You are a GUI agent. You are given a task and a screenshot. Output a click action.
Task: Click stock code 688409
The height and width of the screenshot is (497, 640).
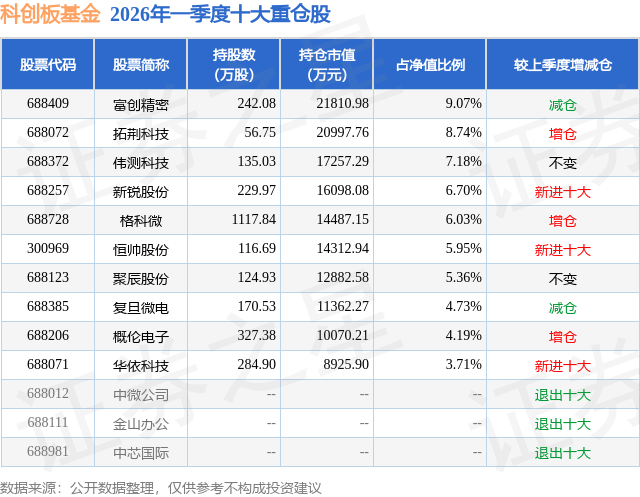coord(48,104)
